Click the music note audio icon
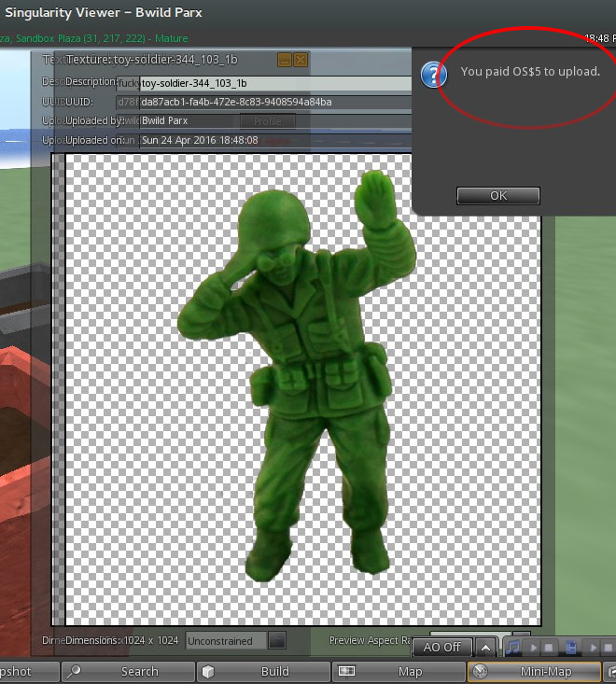Image resolution: width=616 pixels, height=684 pixels. coord(513,648)
